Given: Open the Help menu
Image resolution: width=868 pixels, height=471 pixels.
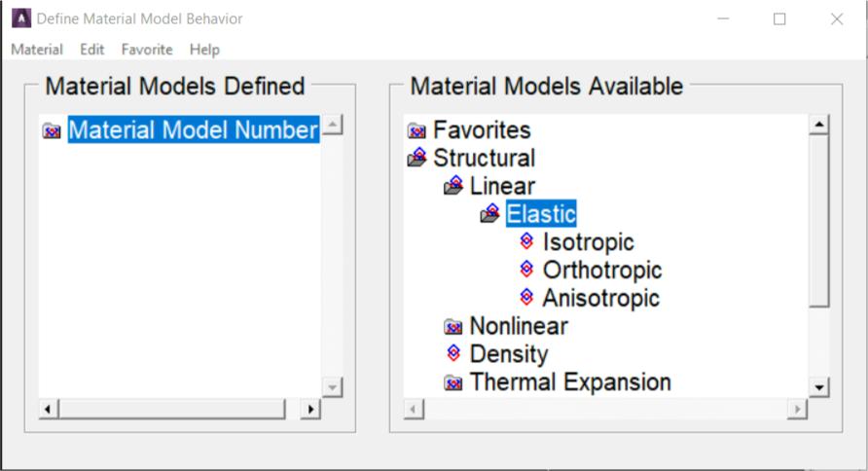Looking at the screenshot, I should coord(204,50).
